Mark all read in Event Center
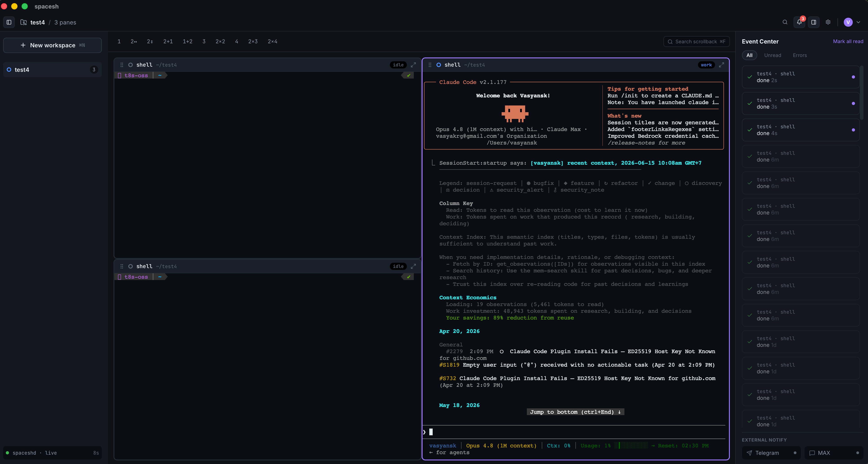 click(848, 42)
